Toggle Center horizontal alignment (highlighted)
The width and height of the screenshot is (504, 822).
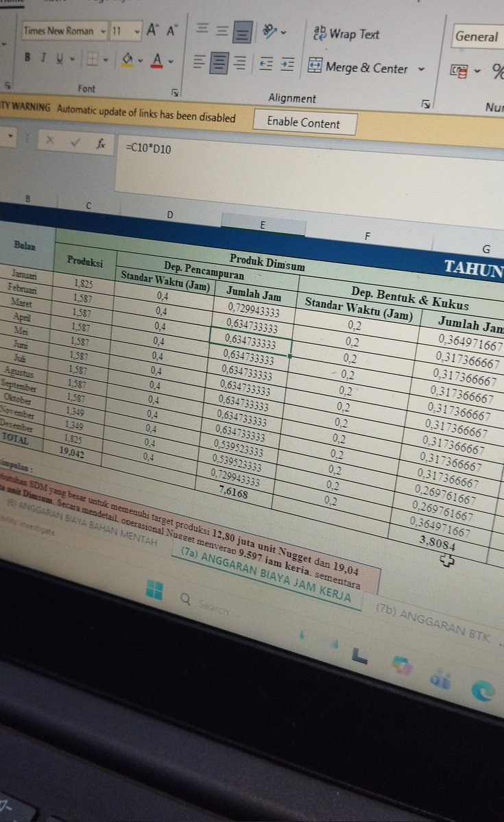click(219, 64)
